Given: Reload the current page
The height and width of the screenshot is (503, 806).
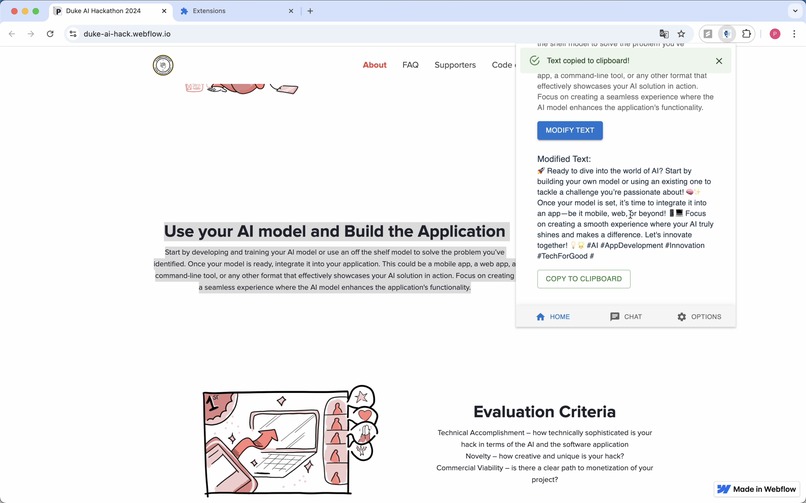Looking at the screenshot, I should [x=50, y=34].
